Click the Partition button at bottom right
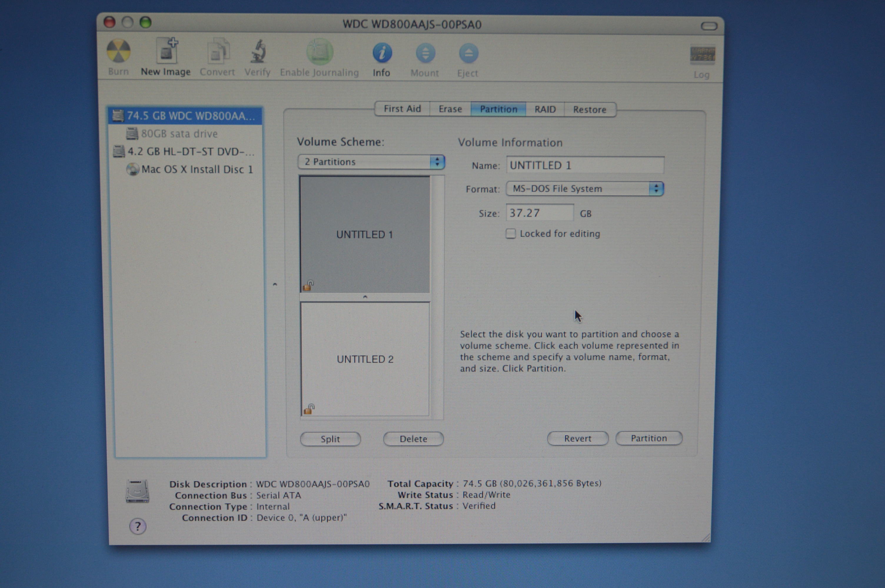Image resolution: width=885 pixels, height=588 pixels. pyautogui.click(x=649, y=438)
